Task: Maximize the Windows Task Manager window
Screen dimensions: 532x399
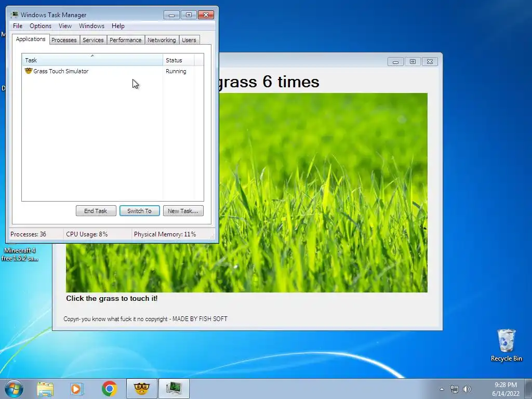Action: coord(189,15)
